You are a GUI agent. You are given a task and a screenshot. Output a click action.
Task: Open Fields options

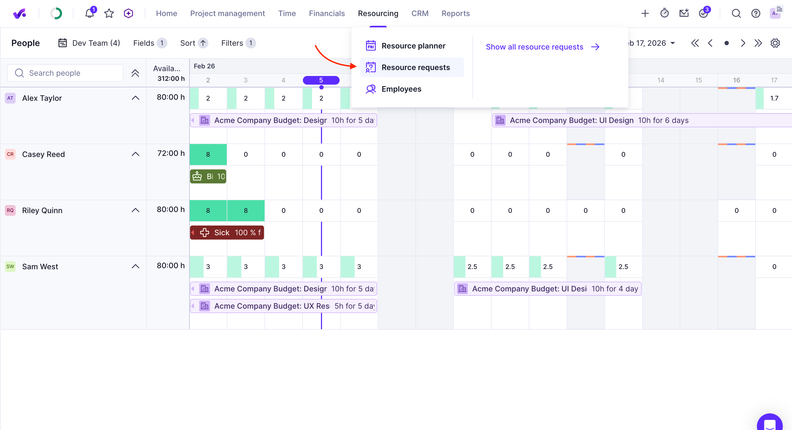150,43
